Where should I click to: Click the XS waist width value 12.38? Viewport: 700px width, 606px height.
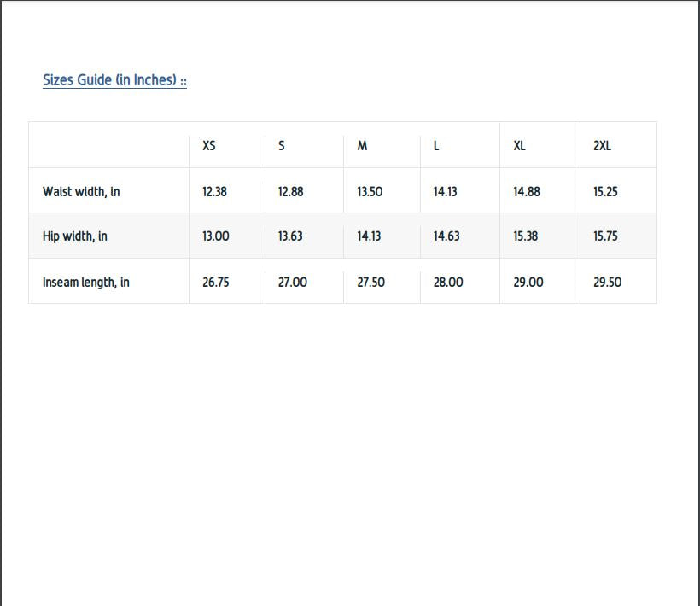coord(214,192)
